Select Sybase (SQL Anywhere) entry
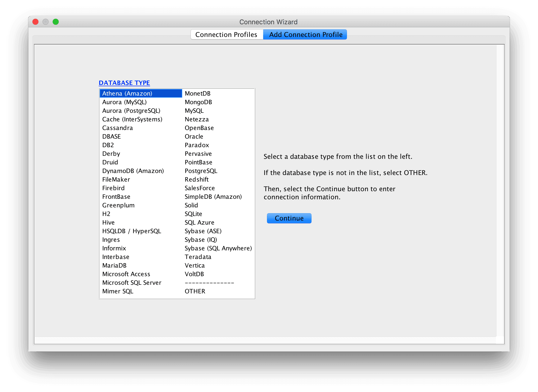 218,248
